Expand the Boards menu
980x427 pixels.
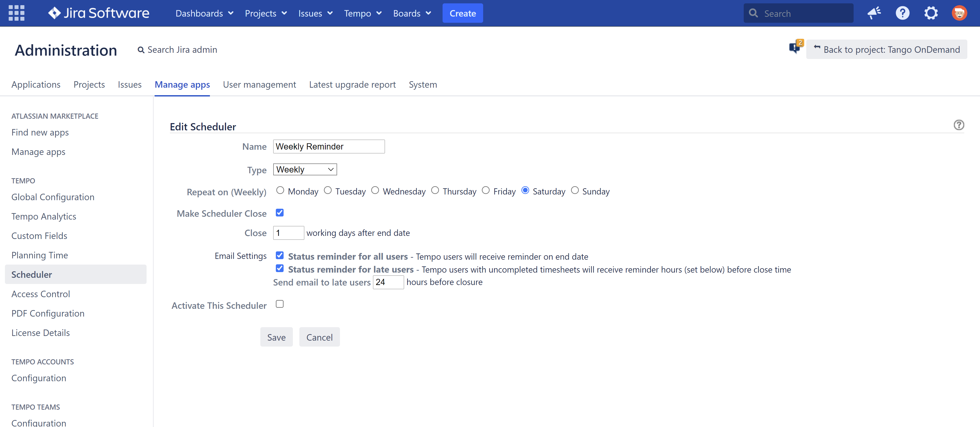412,13
